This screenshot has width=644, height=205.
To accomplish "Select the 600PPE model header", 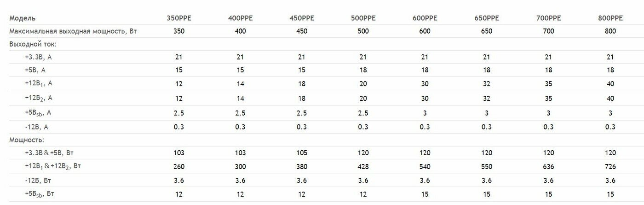I will point(425,18).
